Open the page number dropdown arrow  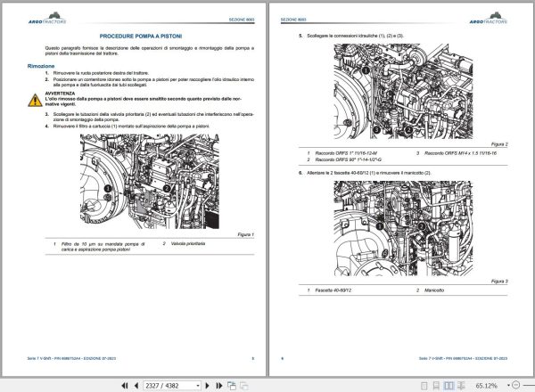(x=198, y=386)
